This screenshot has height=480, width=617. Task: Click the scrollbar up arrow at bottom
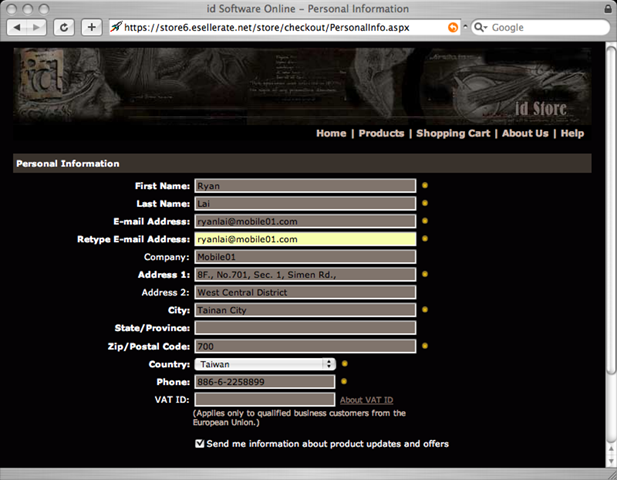[x=611, y=448]
